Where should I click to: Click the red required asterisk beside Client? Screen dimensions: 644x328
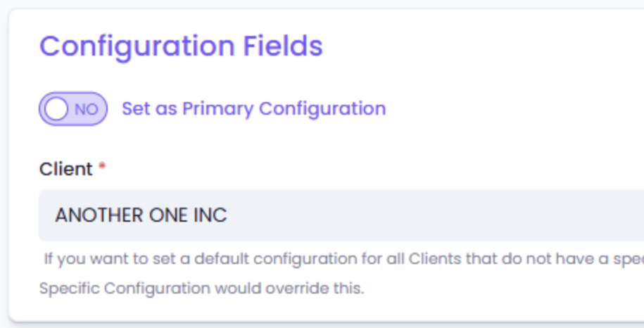102,168
